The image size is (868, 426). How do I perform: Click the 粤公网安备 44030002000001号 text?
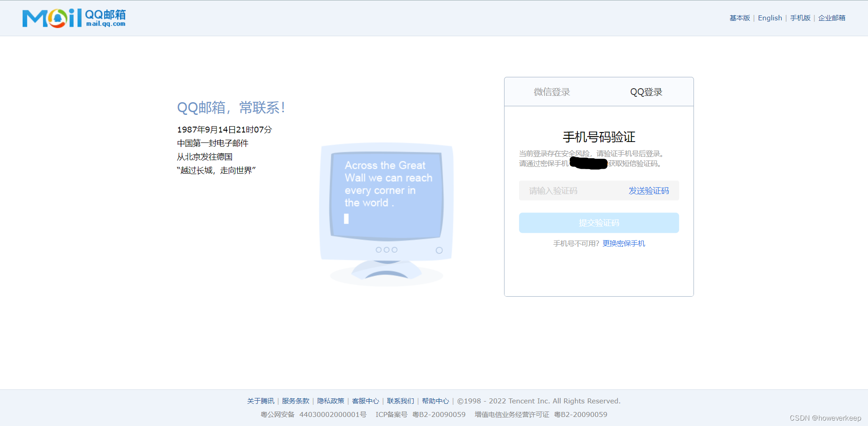(x=313, y=415)
